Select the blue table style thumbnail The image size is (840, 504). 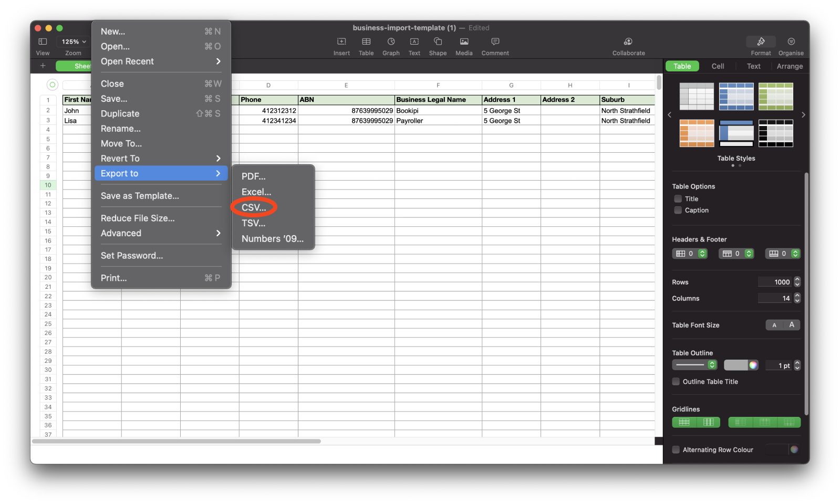pos(736,96)
